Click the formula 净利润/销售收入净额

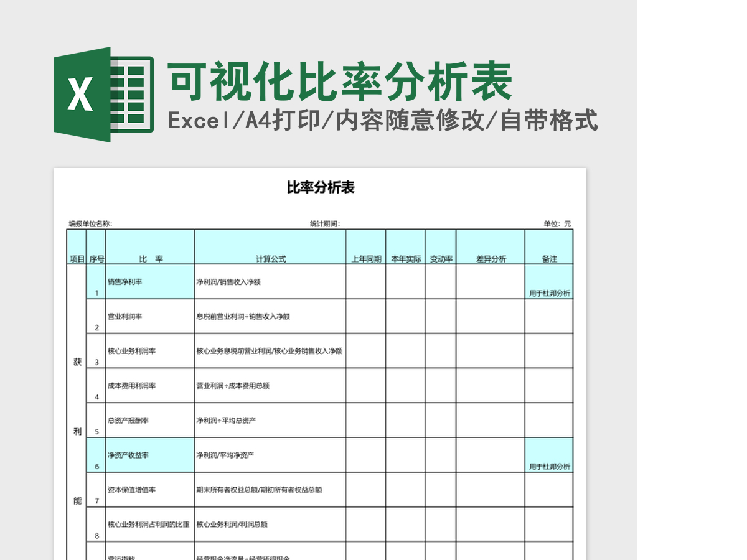coord(228,282)
